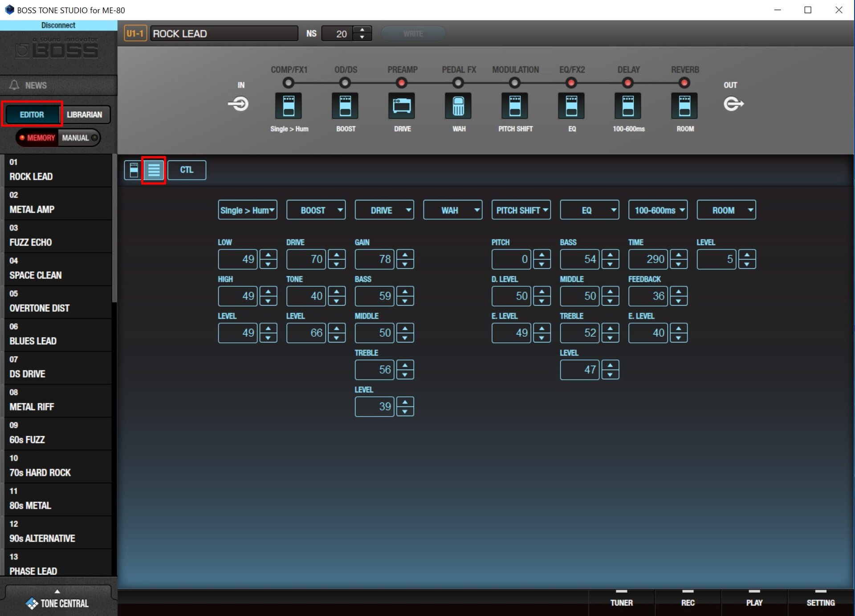
Task: Open the BOOST type dropdown
Action: [x=316, y=210]
